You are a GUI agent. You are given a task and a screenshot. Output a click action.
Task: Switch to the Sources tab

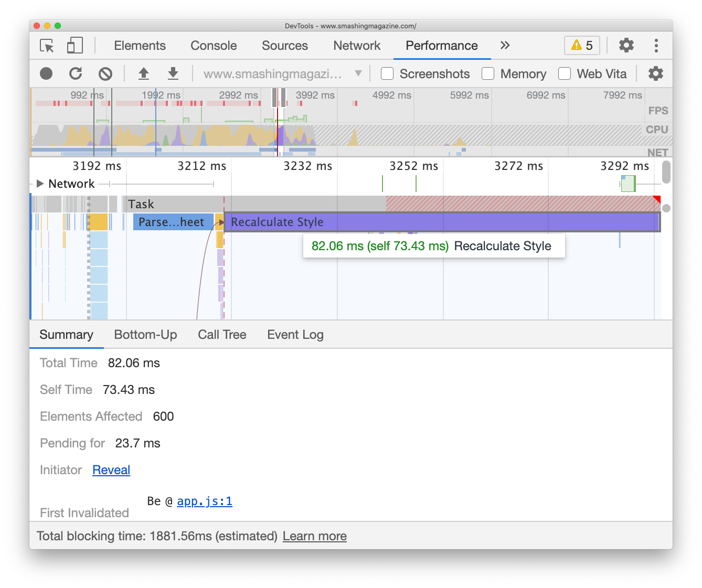(285, 46)
